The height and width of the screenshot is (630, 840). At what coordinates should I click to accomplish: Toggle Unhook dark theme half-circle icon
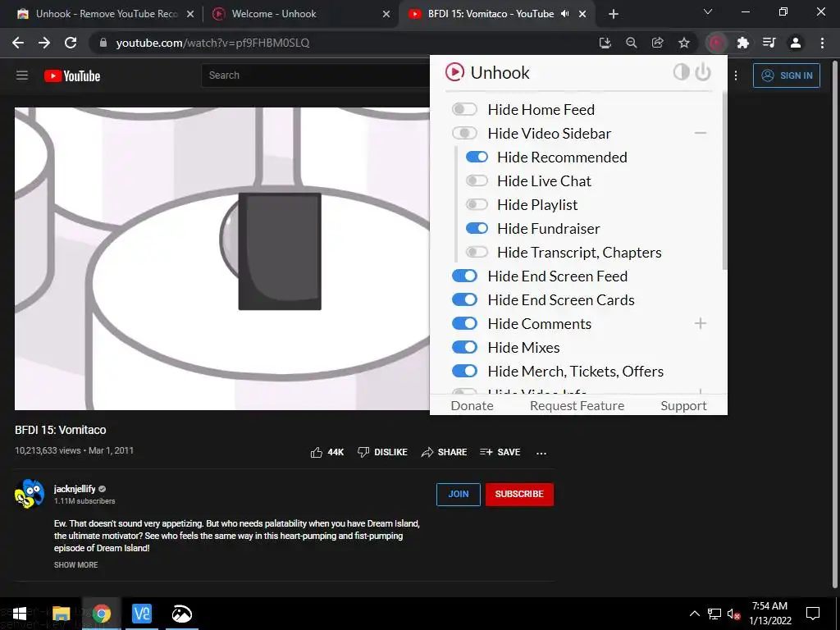coord(681,72)
